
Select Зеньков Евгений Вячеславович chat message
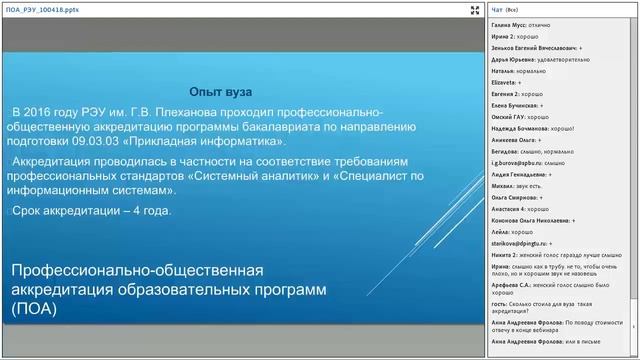point(537,48)
